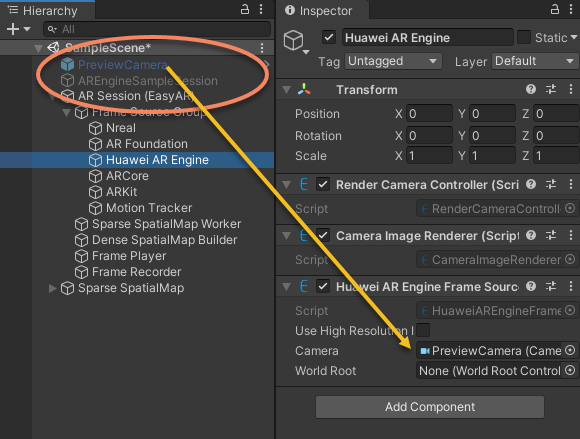Lock the Inspector panel
This screenshot has width=580, height=439.
tap(554, 9)
